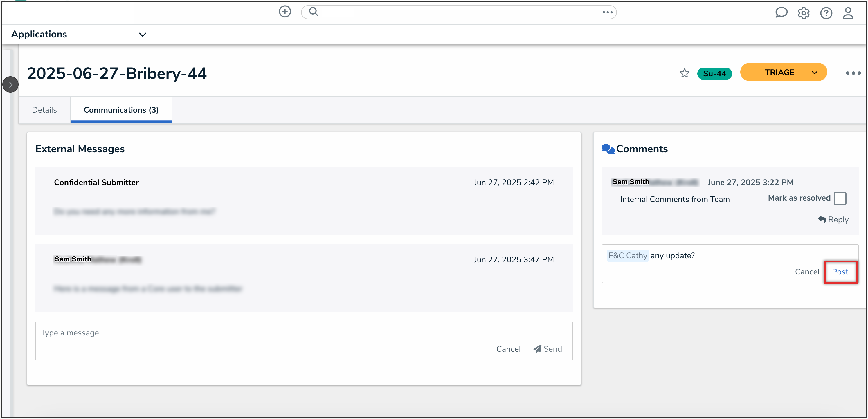This screenshot has height=419, width=868.
Task: Select the Communications (3) tab
Action: click(121, 110)
